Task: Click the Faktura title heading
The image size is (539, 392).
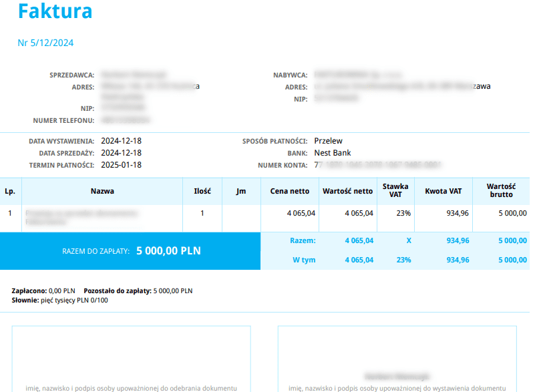Action: (x=55, y=11)
